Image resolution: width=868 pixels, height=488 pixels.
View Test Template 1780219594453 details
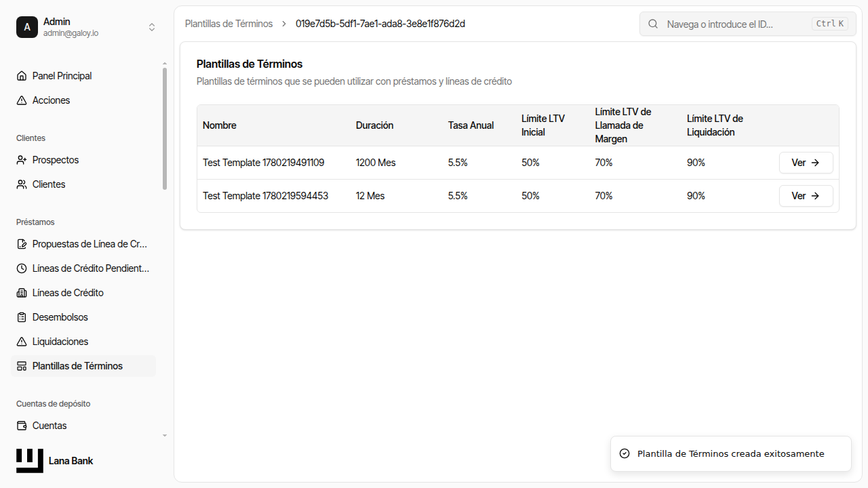pos(806,196)
